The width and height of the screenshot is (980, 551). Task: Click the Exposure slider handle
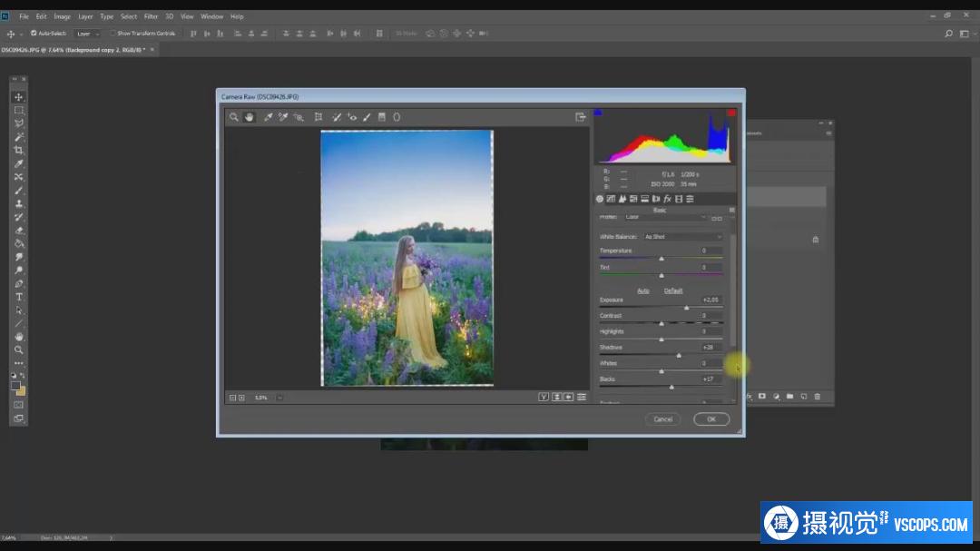coord(686,308)
